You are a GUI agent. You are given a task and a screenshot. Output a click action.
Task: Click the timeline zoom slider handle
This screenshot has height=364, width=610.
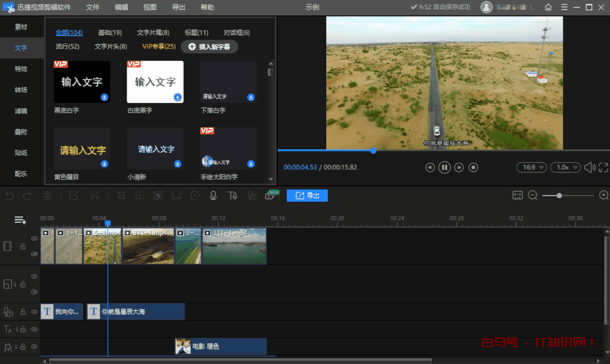(x=559, y=196)
